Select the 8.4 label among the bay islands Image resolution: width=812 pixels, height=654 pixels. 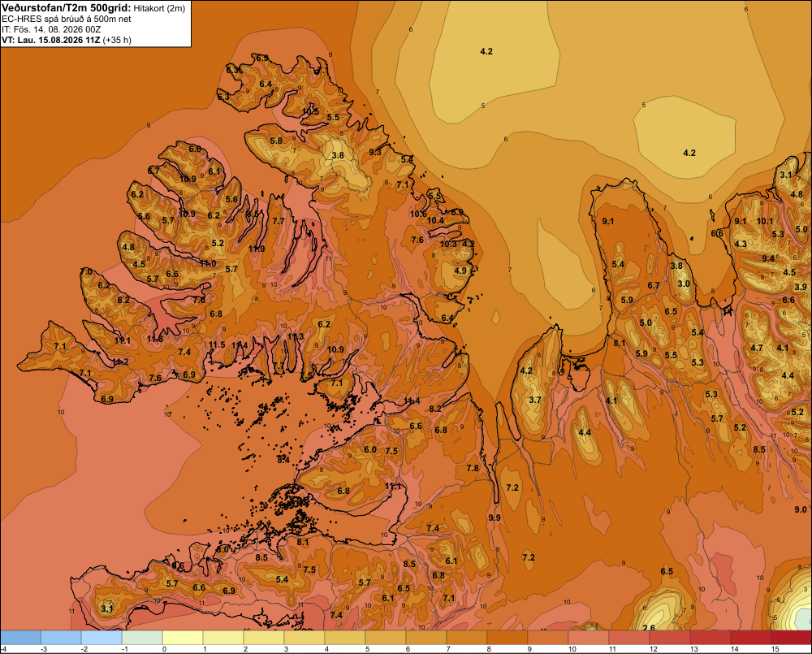point(283,460)
